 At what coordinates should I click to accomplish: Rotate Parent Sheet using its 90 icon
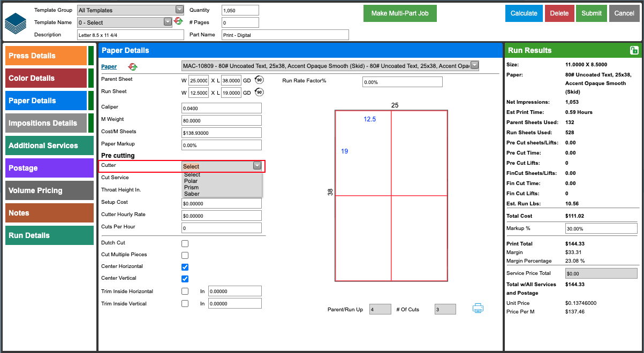coord(259,80)
